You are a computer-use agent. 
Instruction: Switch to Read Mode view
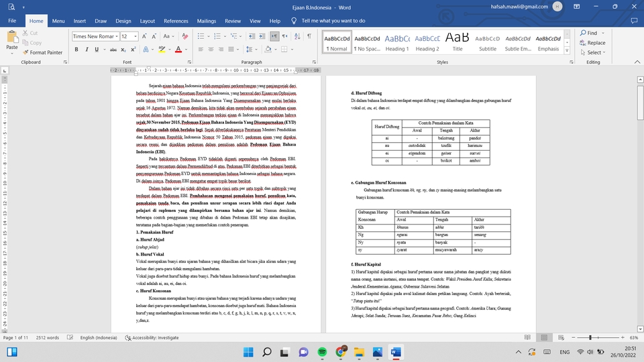point(527,337)
